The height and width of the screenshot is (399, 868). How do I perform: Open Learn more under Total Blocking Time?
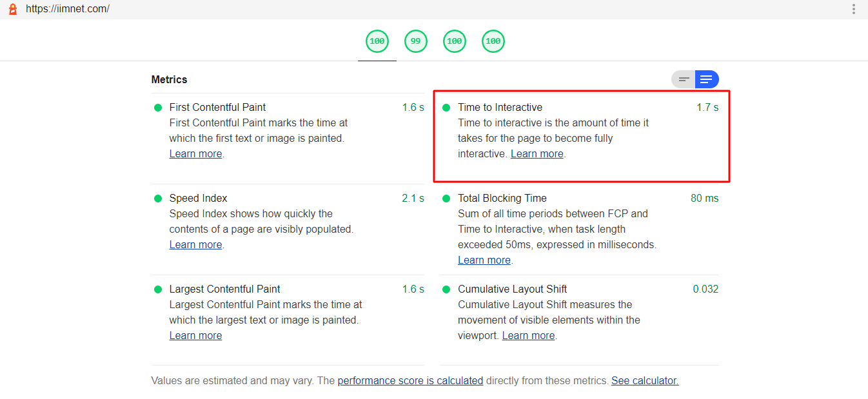click(x=484, y=260)
